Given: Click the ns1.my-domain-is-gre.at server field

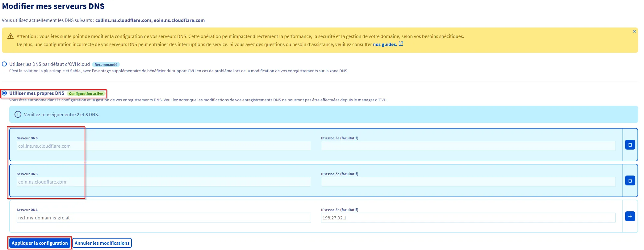Looking at the screenshot, I should tap(164, 218).
